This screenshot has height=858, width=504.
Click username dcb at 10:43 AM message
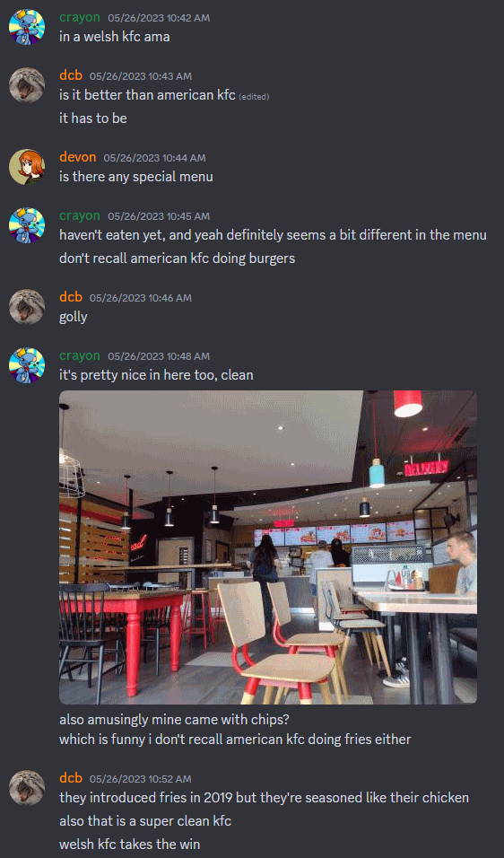coord(71,75)
